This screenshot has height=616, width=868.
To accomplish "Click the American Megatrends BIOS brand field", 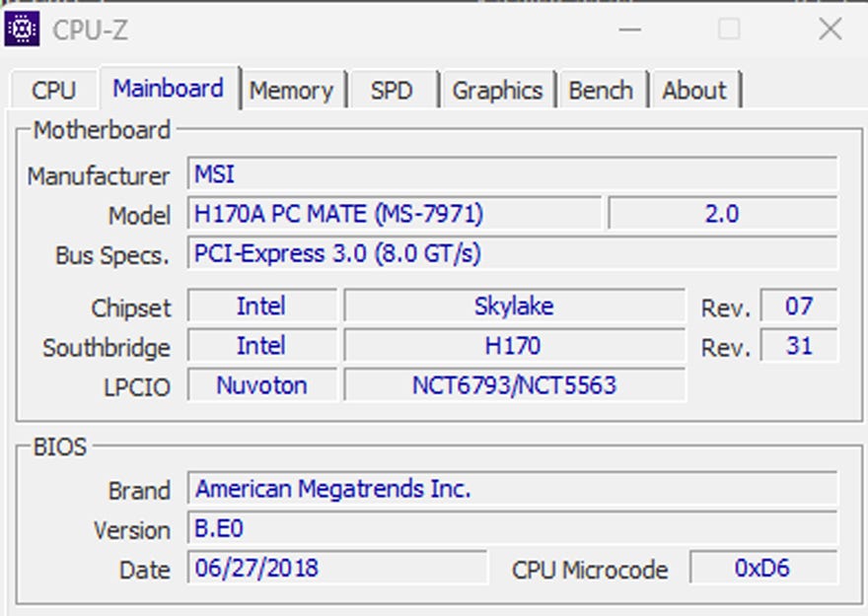I will [x=512, y=489].
